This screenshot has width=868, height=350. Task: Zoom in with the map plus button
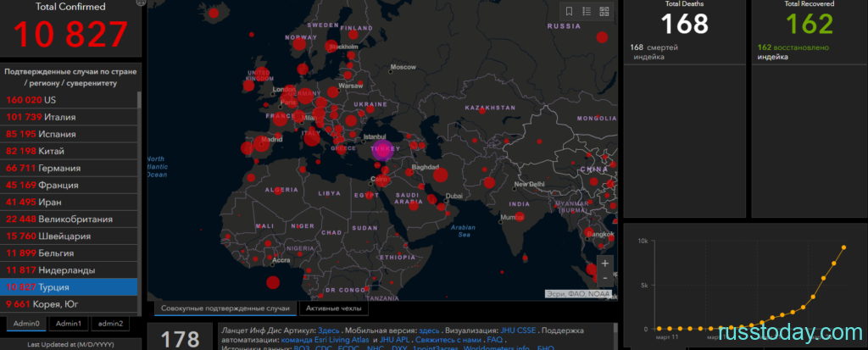tap(605, 264)
